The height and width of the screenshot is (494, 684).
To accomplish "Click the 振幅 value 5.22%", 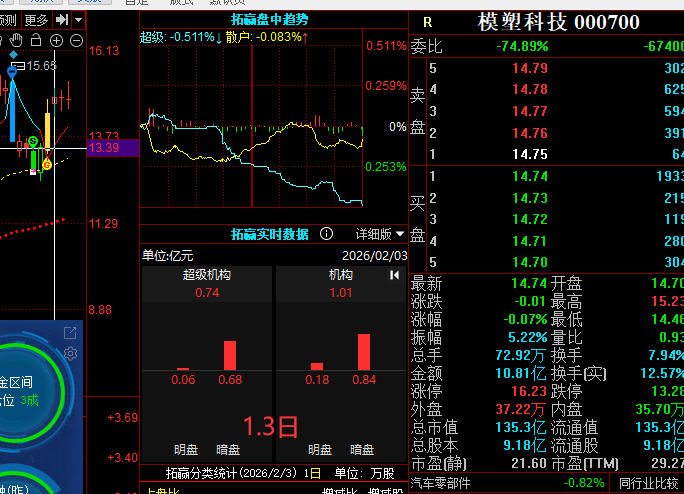I will click(527, 337).
